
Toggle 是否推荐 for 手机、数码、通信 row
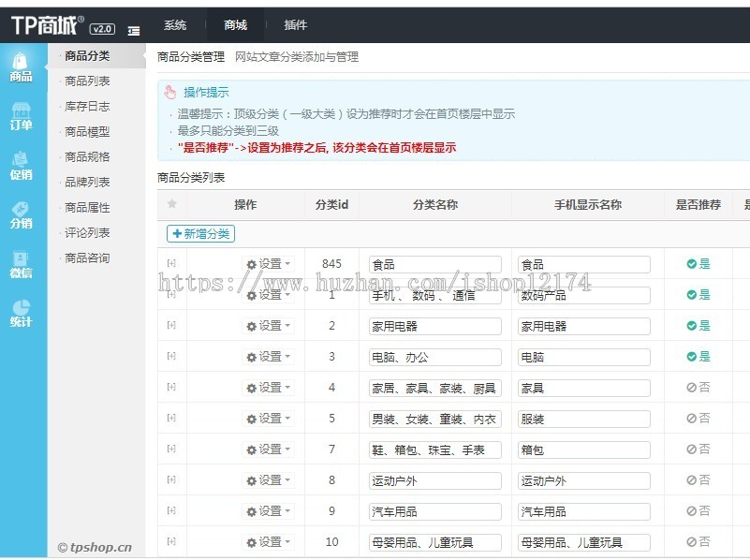pyautogui.click(x=699, y=295)
